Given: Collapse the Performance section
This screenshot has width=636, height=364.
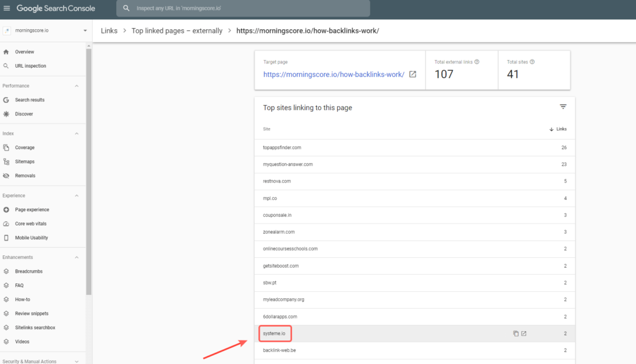Looking at the screenshot, I should pos(77,86).
